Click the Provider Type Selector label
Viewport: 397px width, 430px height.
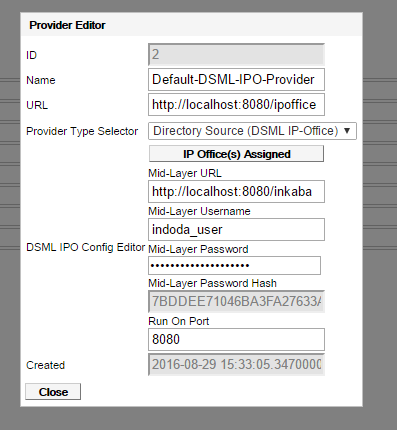(x=82, y=131)
